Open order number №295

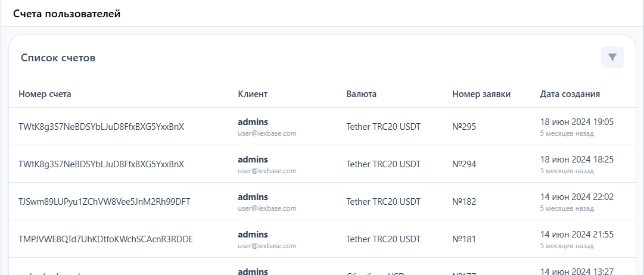click(x=464, y=127)
